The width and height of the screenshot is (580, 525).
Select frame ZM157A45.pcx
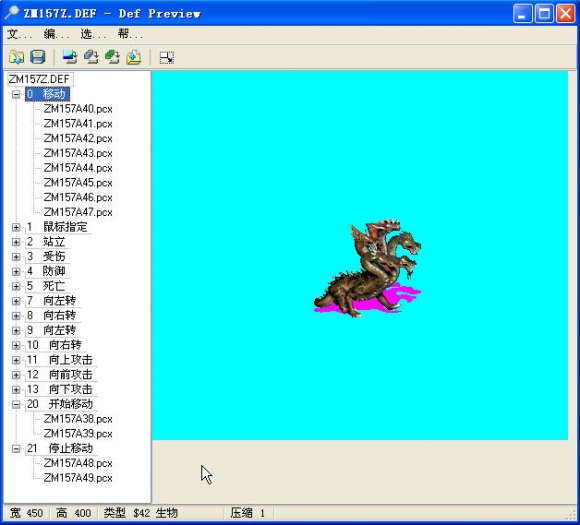point(78,183)
